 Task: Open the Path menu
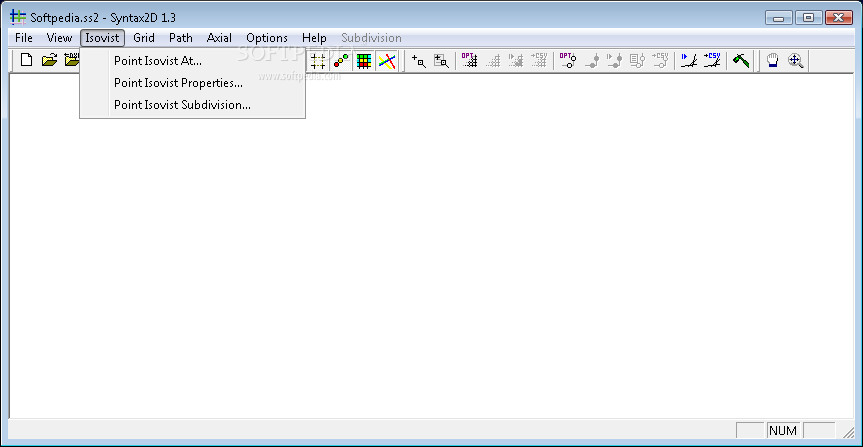tap(181, 38)
